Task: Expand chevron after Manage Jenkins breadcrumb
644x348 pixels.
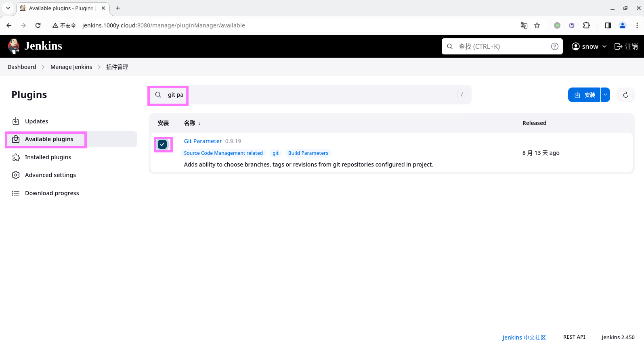Action: [99, 67]
